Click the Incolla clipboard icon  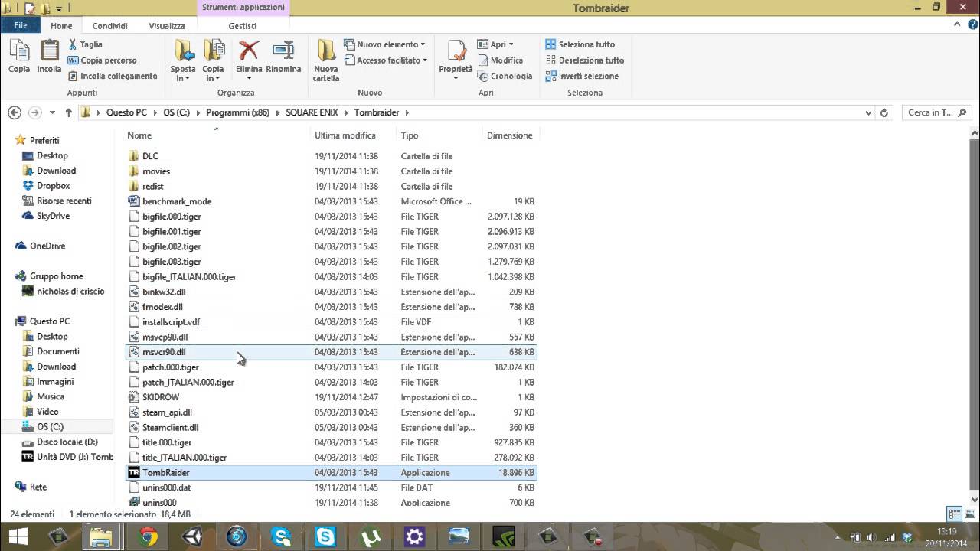point(49,57)
